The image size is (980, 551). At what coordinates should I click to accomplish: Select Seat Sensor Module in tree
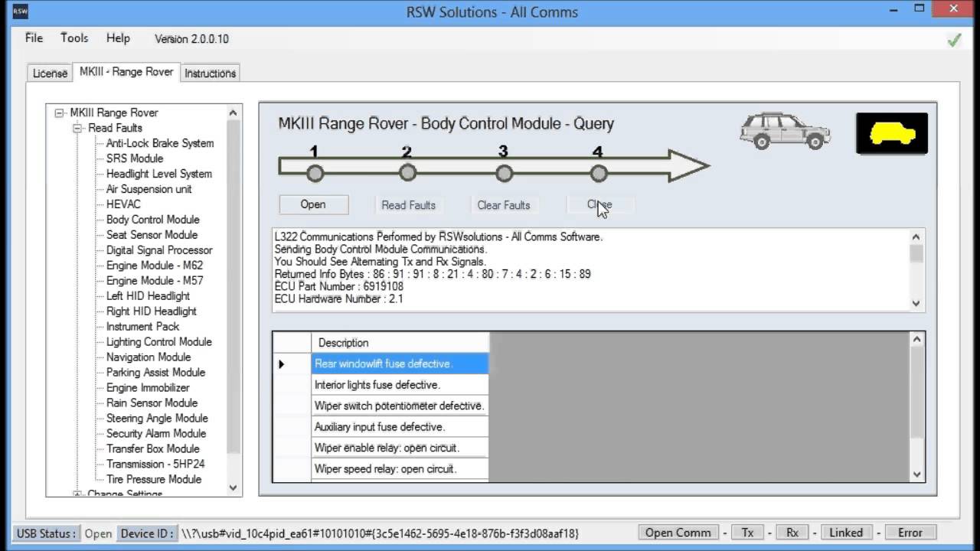click(152, 235)
